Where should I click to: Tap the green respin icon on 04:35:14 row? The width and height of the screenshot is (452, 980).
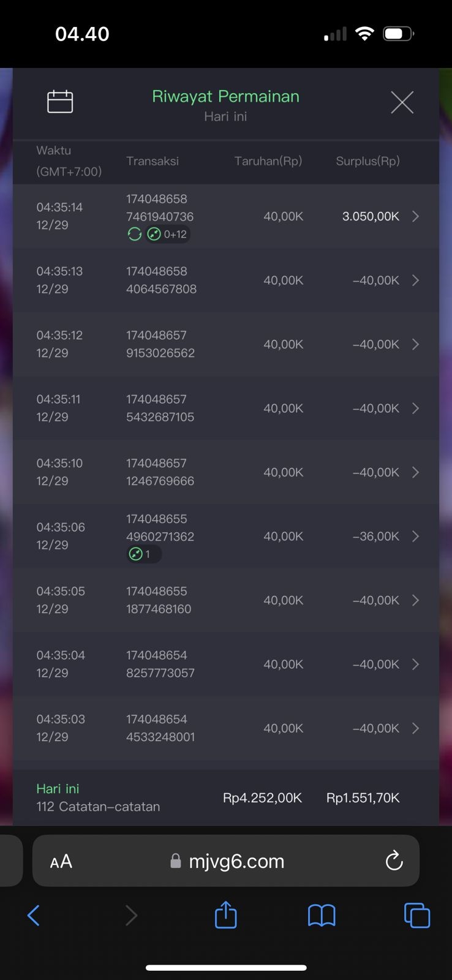pos(134,234)
